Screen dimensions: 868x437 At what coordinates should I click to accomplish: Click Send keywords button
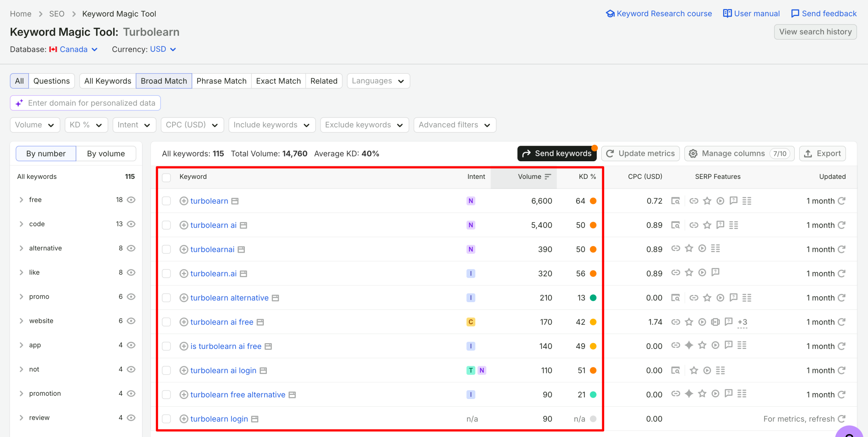click(x=557, y=153)
